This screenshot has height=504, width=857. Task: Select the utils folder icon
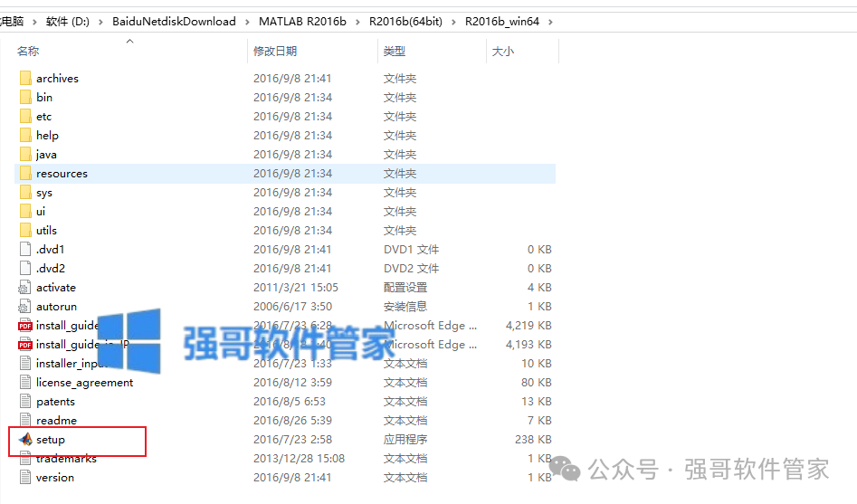tap(25, 230)
